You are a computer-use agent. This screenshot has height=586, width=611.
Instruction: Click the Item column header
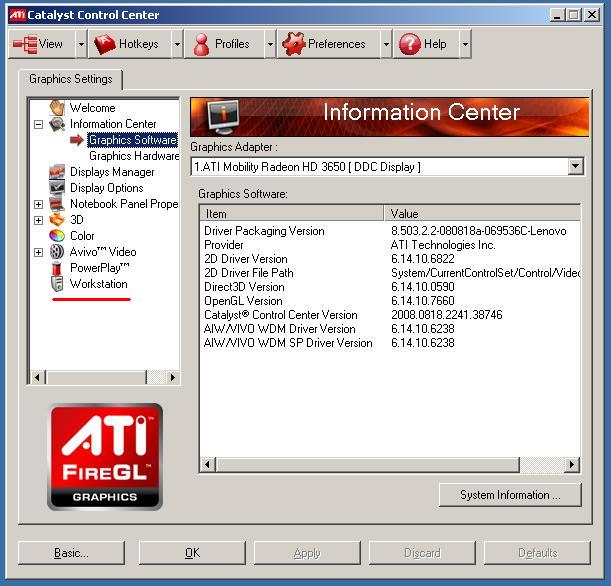[291, 214]
